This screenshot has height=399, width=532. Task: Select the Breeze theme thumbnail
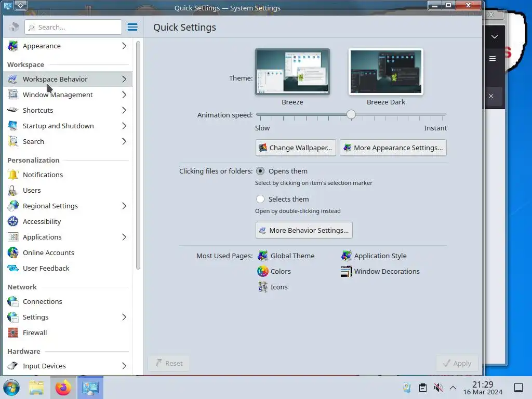[292, 72]
